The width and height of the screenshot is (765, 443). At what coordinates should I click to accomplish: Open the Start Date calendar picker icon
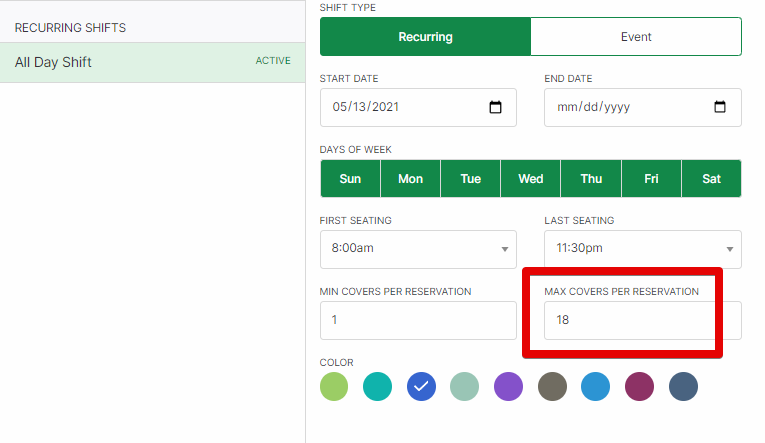click(495, 107)
